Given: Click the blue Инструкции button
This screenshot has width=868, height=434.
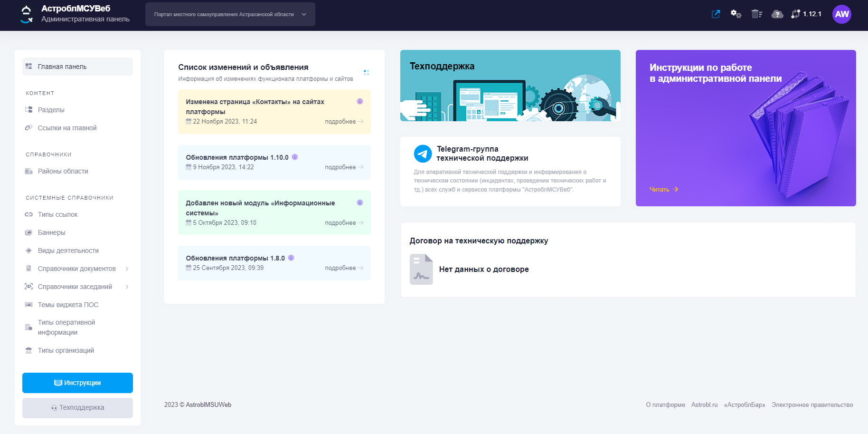Looking at the screenshot, I should [x=77, y=383].
